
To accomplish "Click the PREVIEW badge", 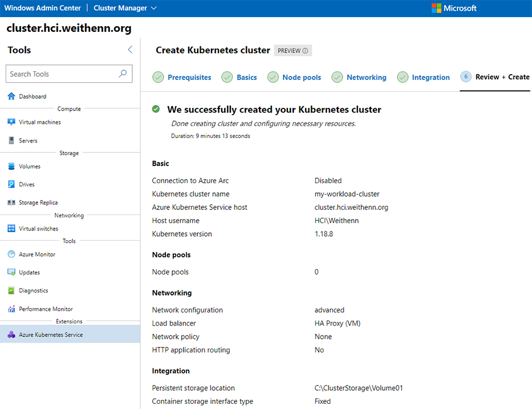I will tap(293, 51).
